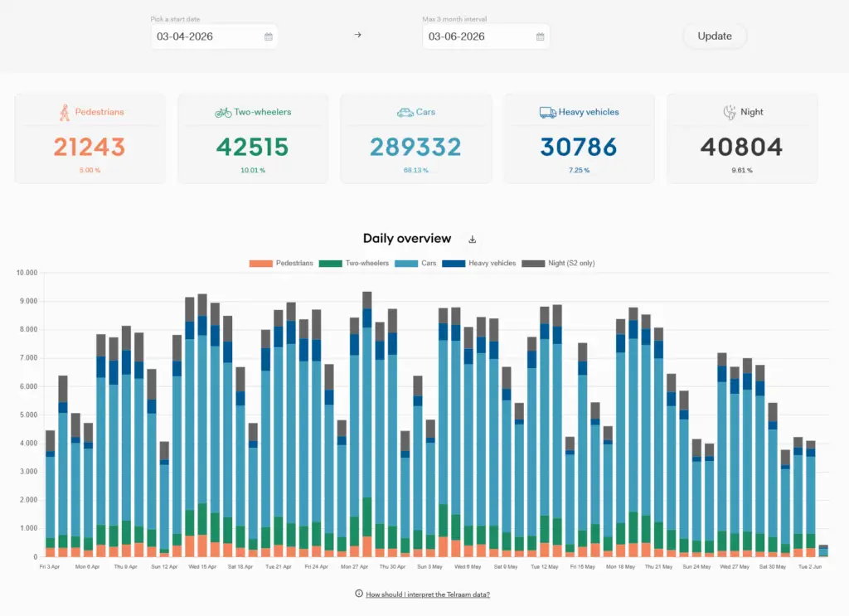
Task: Open the end date calendar picker icon
Action: point(541,36)
